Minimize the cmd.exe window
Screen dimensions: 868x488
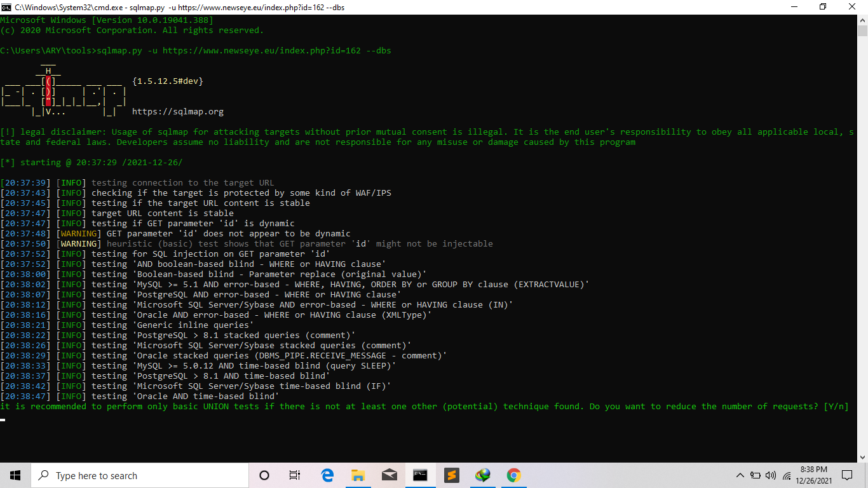pyautogui.click(x=793, y=7)
